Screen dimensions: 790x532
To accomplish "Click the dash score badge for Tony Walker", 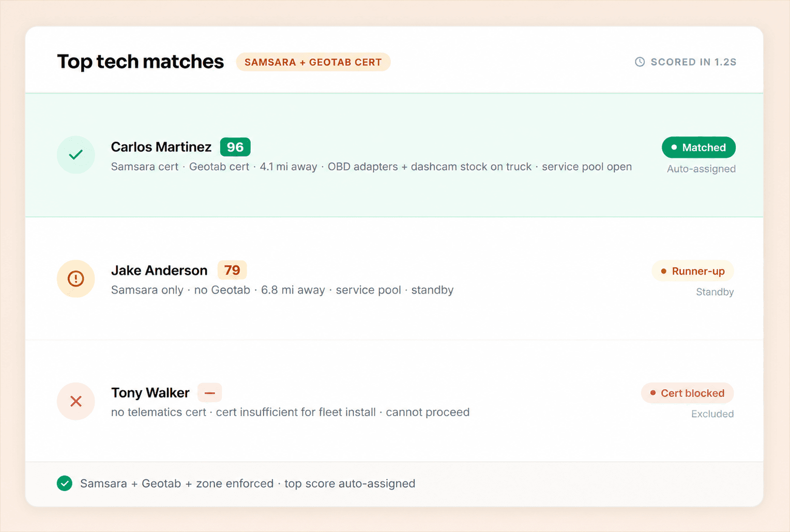I will click(x=210, y=393).
